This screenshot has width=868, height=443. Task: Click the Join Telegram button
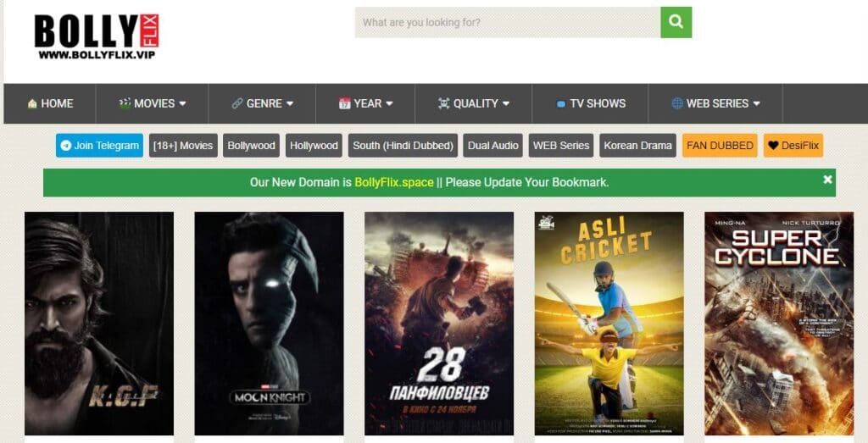coord(99,146)
